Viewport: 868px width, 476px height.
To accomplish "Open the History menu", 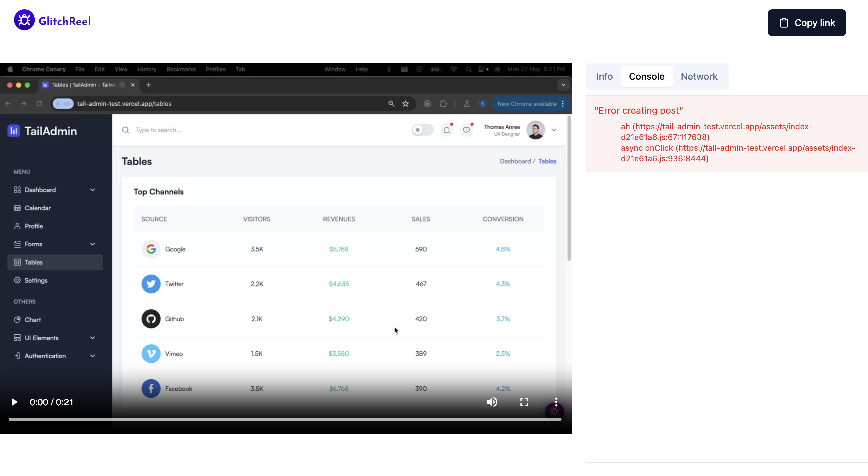I will pyautogui.click(x=147, y=69).
